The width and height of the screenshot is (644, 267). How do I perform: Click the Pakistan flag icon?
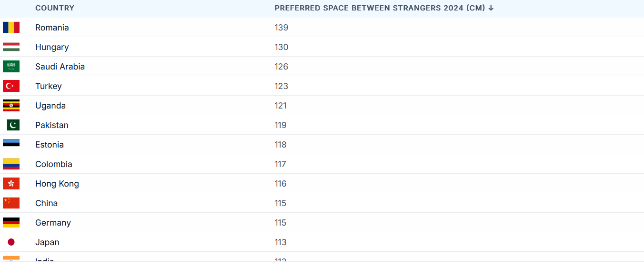tap(13, 125)
